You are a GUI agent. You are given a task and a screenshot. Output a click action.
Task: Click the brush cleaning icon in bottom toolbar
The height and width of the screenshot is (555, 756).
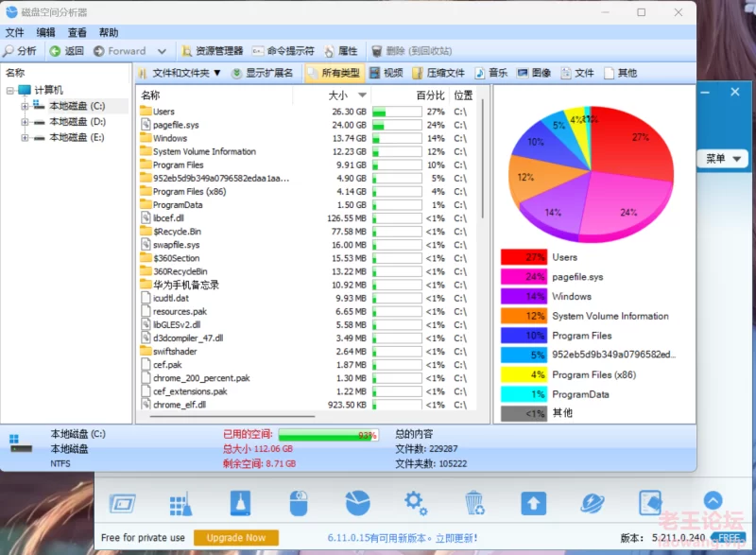coord(240,504)
